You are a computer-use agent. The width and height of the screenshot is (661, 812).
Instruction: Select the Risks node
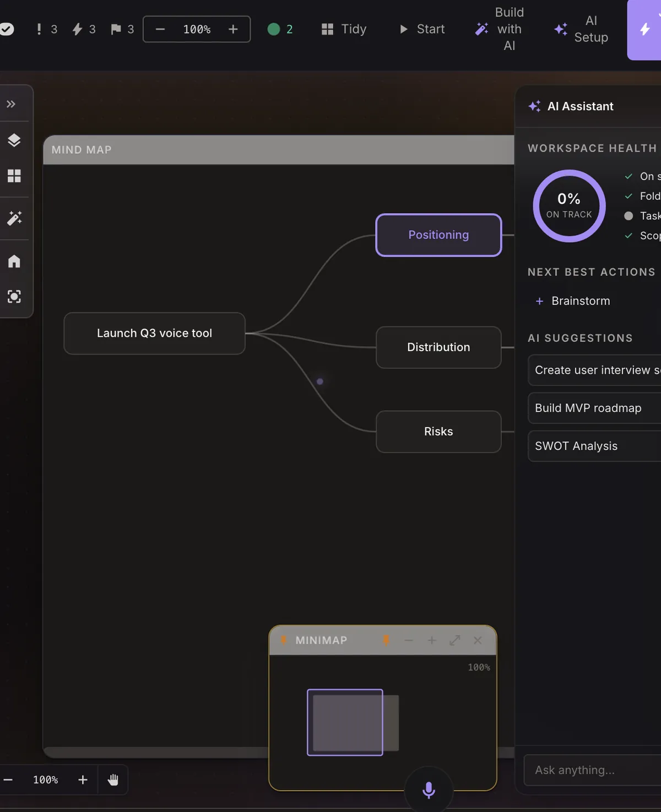coord(438,432)
